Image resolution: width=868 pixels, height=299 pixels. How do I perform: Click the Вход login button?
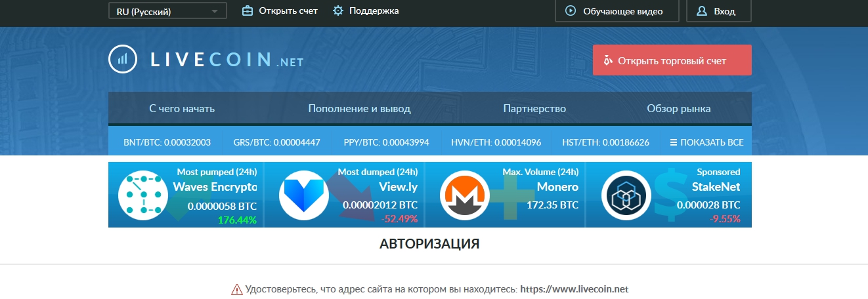tap(718, 11)
